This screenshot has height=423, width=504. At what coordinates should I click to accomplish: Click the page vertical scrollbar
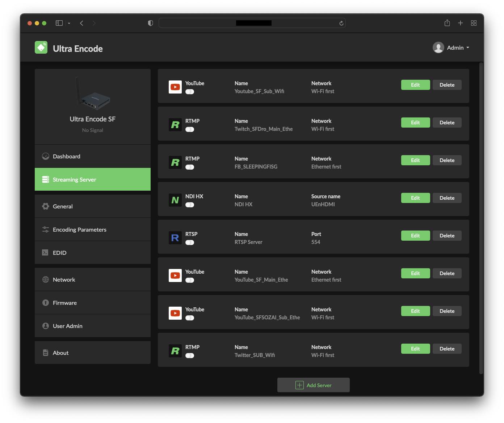coord(481,218)
